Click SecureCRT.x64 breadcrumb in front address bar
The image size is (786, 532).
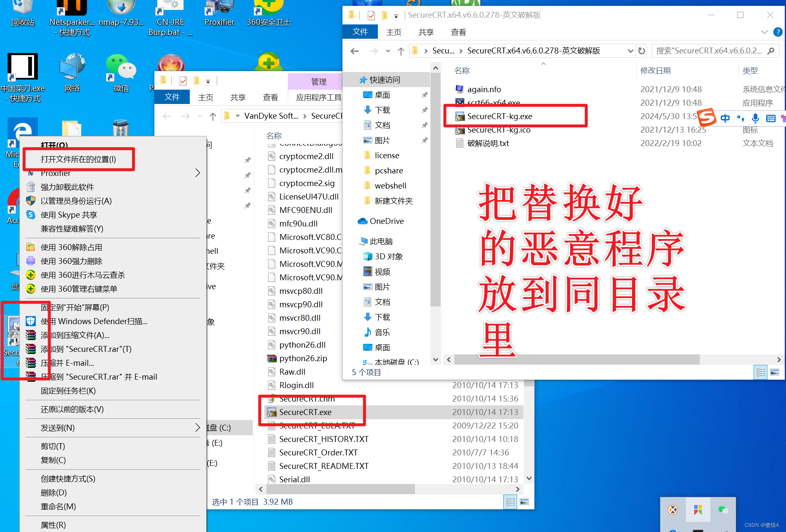[x=534, y=51]
